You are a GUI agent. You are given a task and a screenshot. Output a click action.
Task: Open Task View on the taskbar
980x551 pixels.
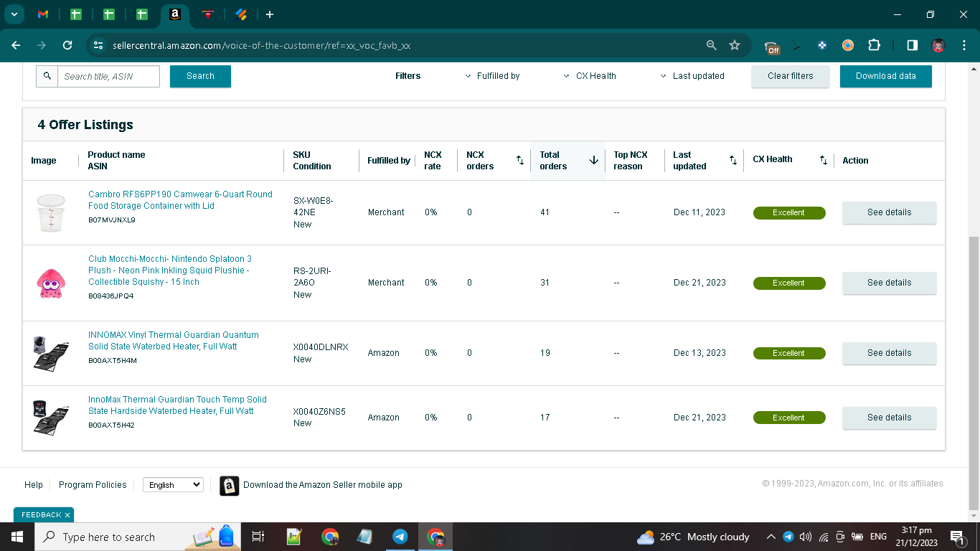click(258, 537)
